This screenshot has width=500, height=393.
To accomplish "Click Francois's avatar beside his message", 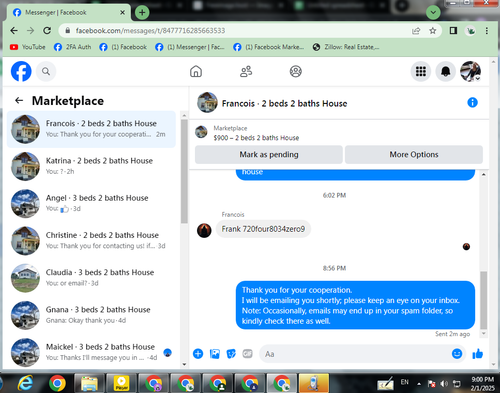I will 204,230.
